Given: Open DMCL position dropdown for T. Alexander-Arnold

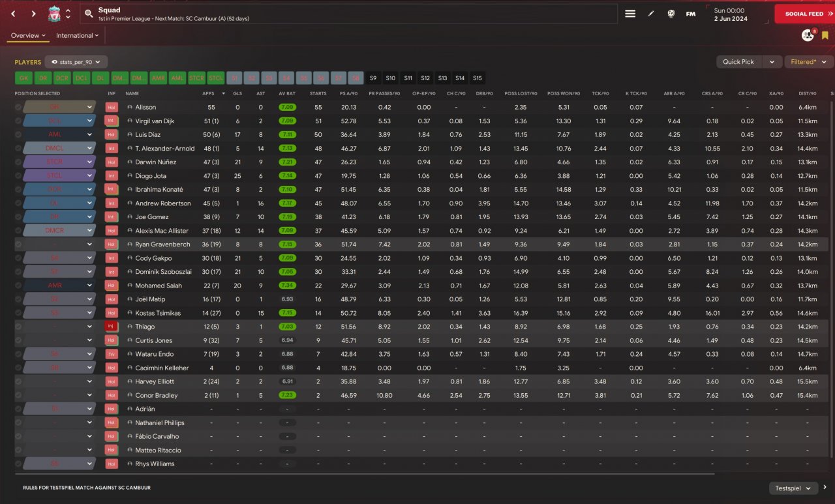Looking at the screenshot, I should (x=59, y=148).
